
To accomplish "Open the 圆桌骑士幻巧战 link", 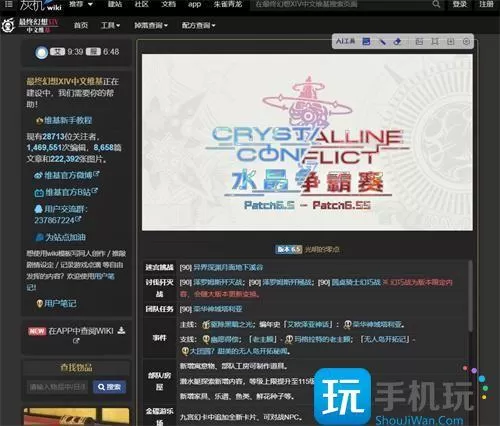I will [356, 283].
